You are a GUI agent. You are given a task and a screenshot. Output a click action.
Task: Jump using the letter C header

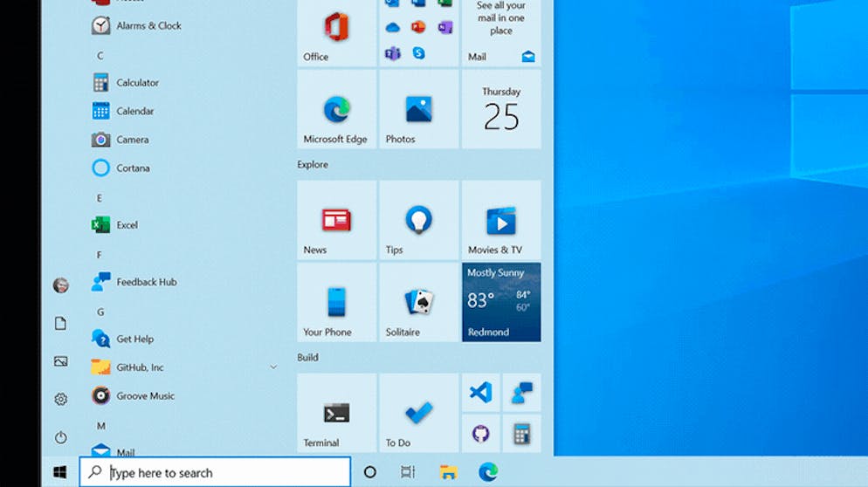(x=100, y=56)
